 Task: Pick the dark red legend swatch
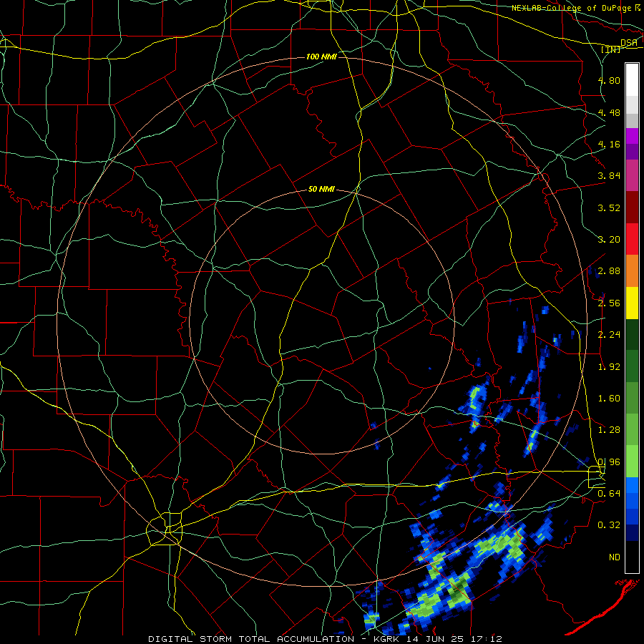(x=632, y=208)
